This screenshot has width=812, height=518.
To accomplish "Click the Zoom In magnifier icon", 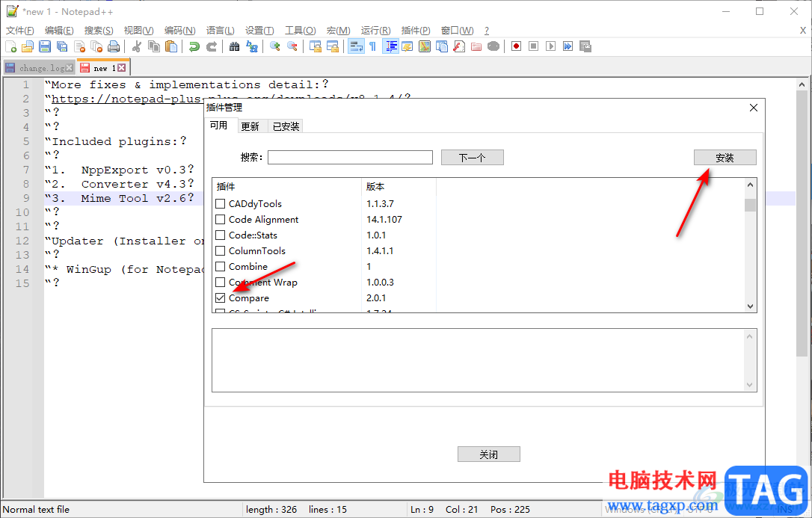I will [275, 46].
